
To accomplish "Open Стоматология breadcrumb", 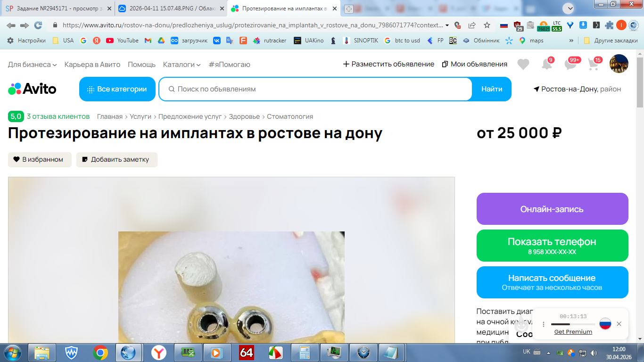I will (290, 116).
